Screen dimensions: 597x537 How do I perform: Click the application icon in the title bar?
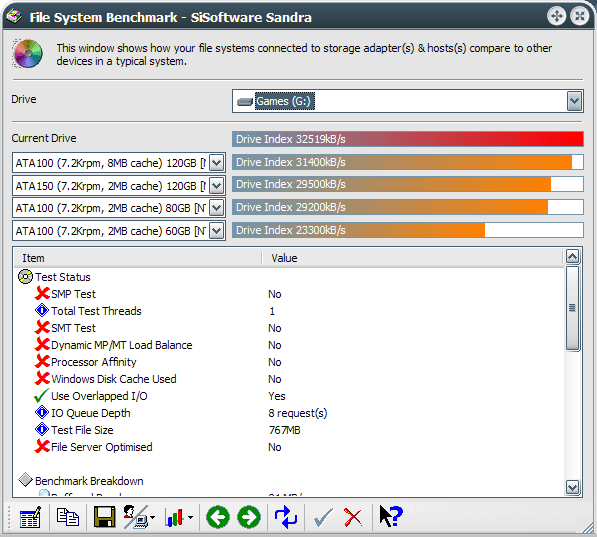(14, 16)
